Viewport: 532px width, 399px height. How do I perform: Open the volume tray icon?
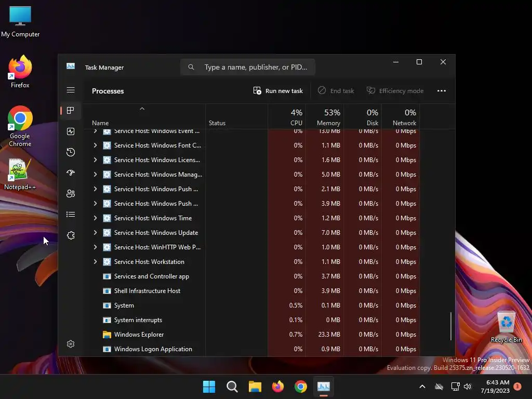point(468,387)
